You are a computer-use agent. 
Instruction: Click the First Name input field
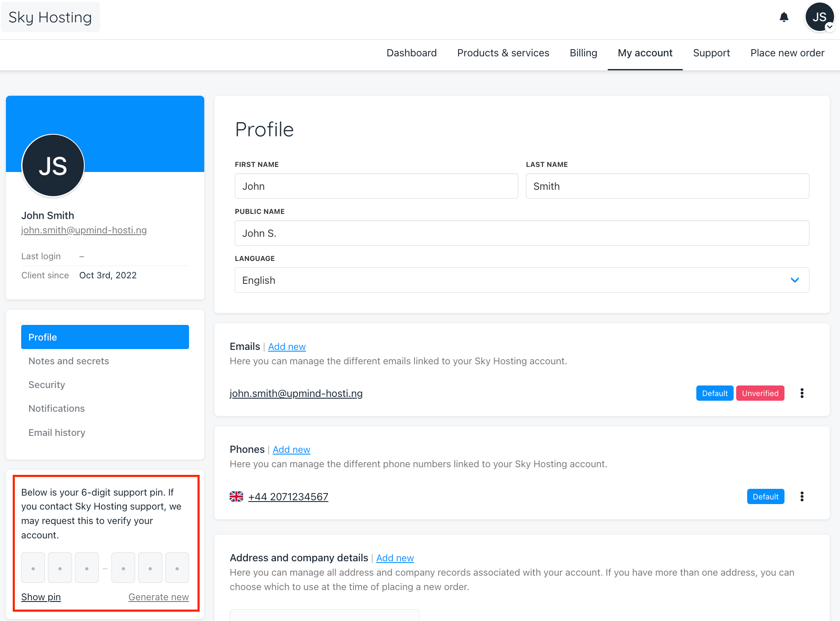[x=376, y=186]
